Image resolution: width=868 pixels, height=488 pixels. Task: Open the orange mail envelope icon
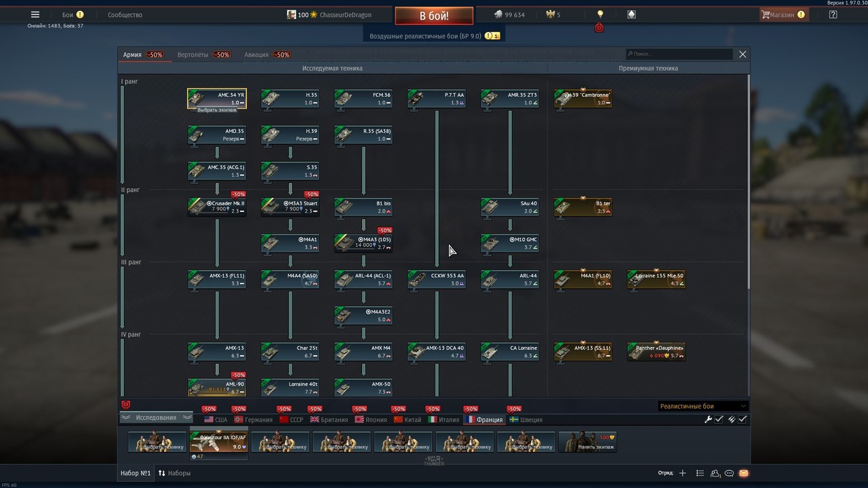point(744,473)
